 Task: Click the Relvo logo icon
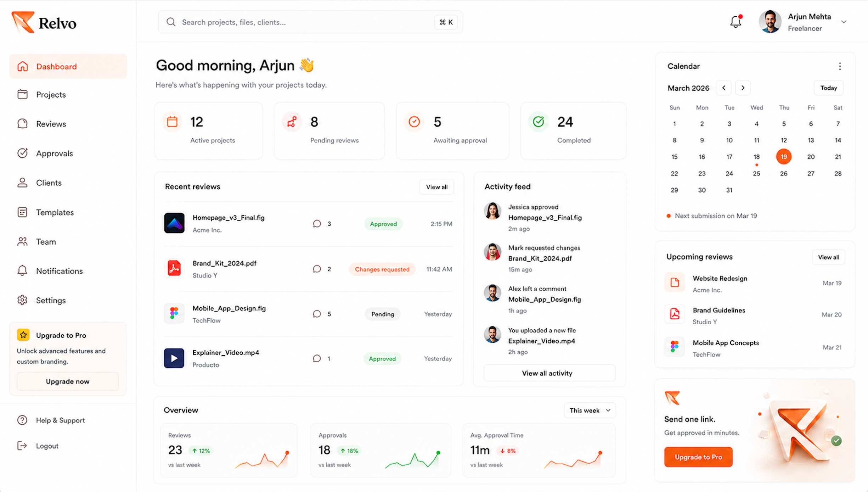[x=23, y=22]
